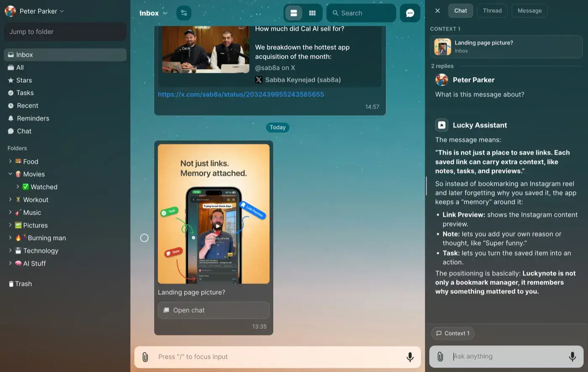Click the chat bubble button next to Search

click(410, 13)
